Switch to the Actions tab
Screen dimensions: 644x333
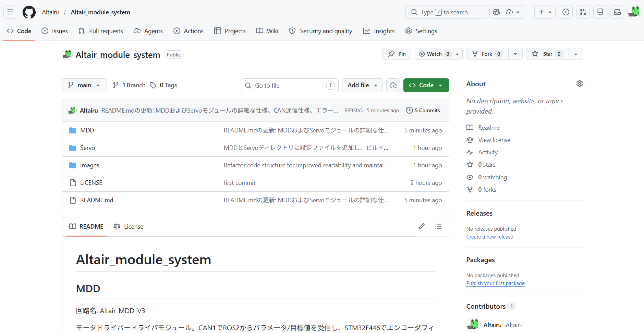click(x=189, y=31)
